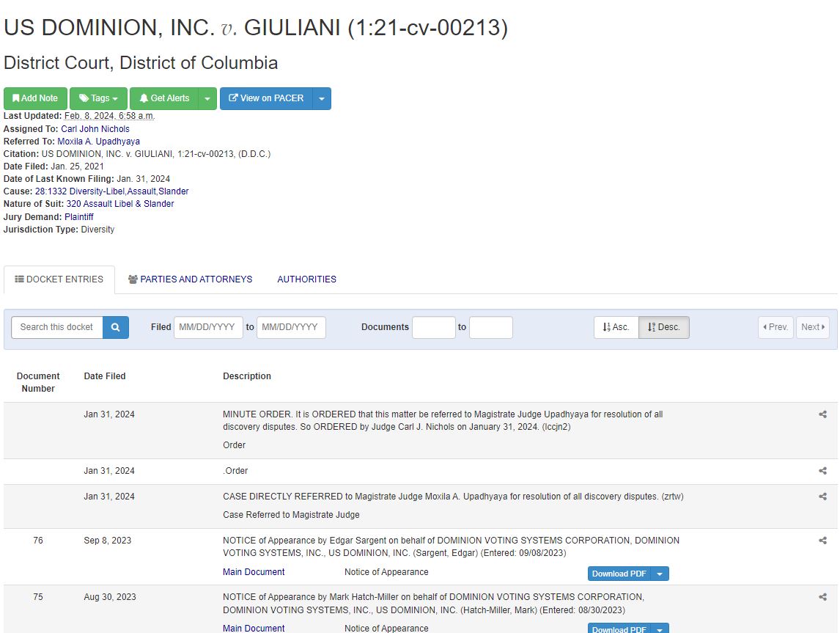Click the magnifier search docket button
Image resolution: width=840 pixels, height=633 pixels.
point(116,327)
